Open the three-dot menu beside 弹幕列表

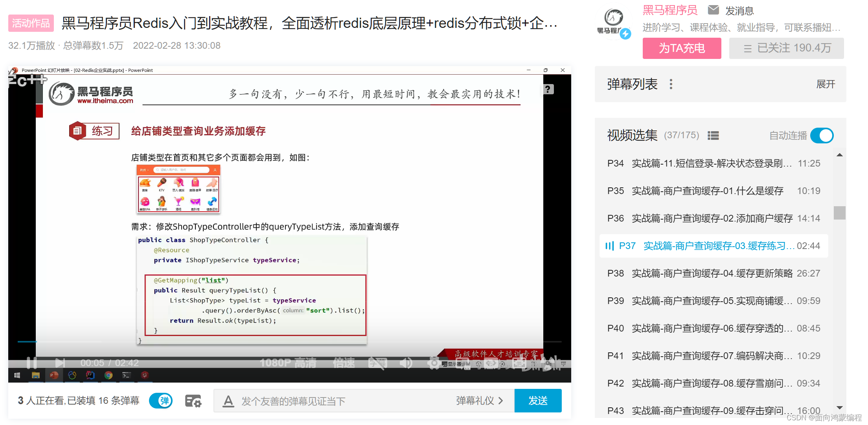[x=671, y=84]
